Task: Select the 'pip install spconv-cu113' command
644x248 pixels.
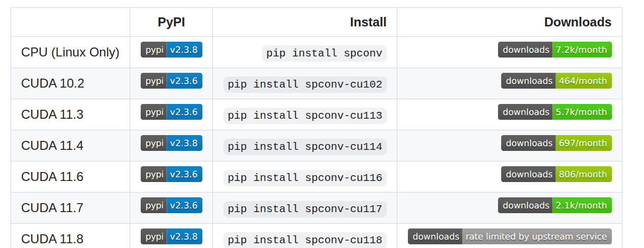Action: point(305,116)
